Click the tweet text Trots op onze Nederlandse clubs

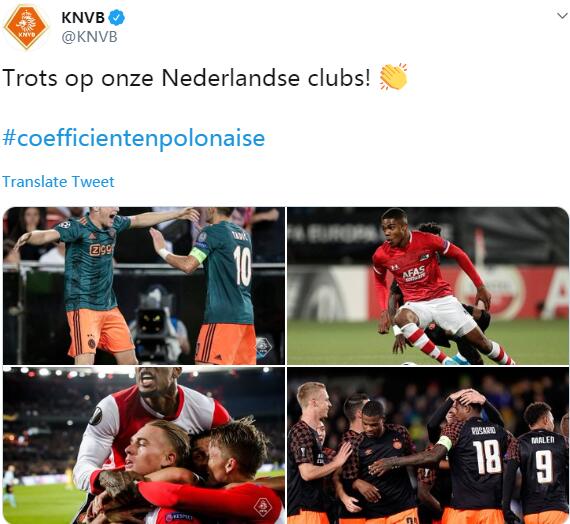pos(186,77)
